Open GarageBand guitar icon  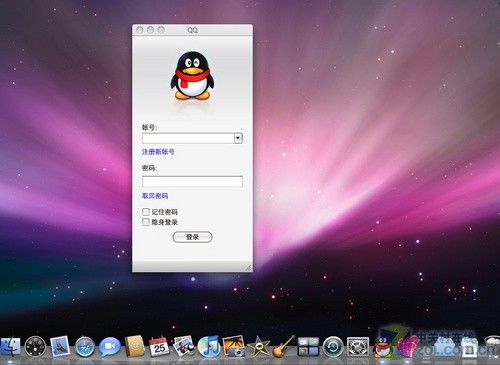click(x=284, y=347)
